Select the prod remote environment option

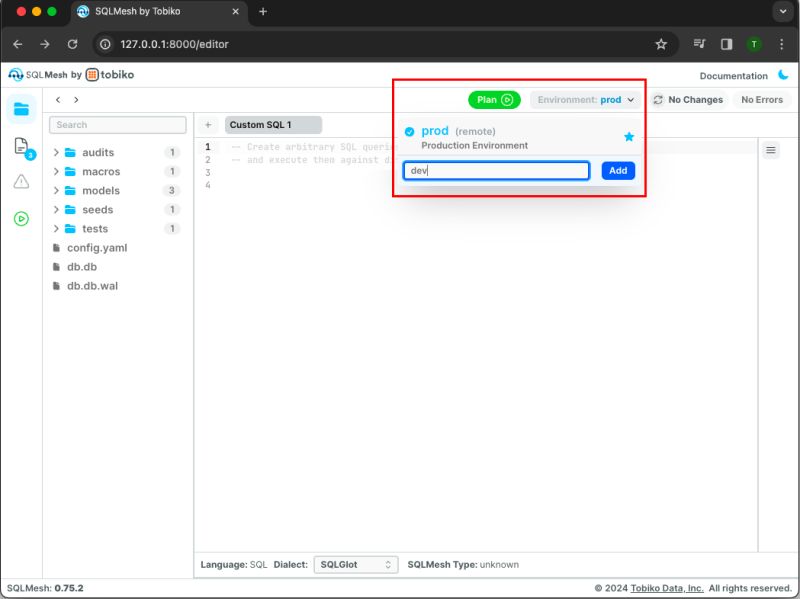[437, 131]
